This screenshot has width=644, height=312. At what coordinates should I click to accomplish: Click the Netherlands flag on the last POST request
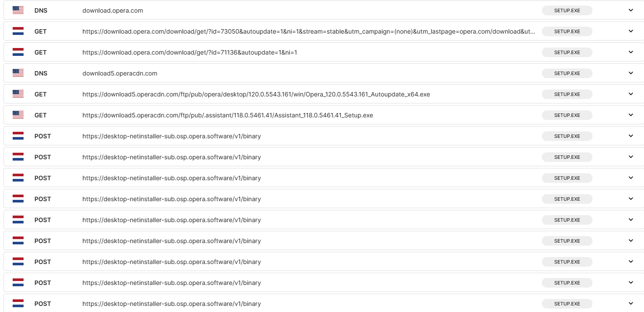[18, 304]
